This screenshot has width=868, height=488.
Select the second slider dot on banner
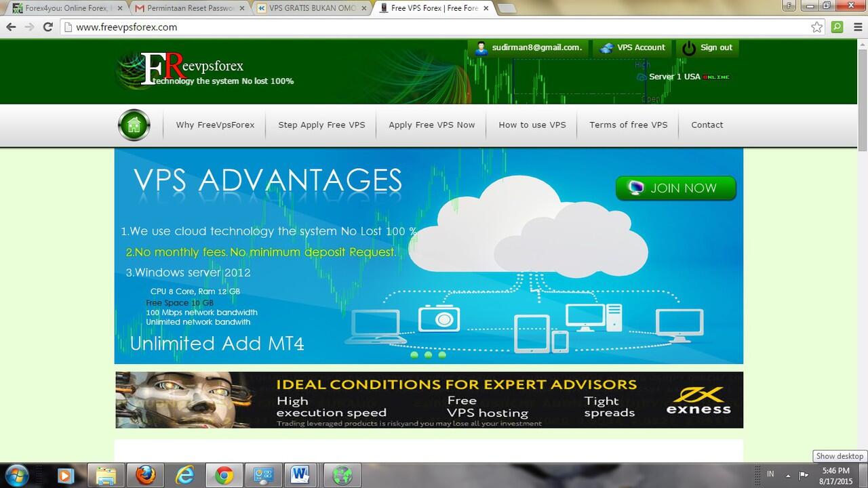tap(428, 354)
